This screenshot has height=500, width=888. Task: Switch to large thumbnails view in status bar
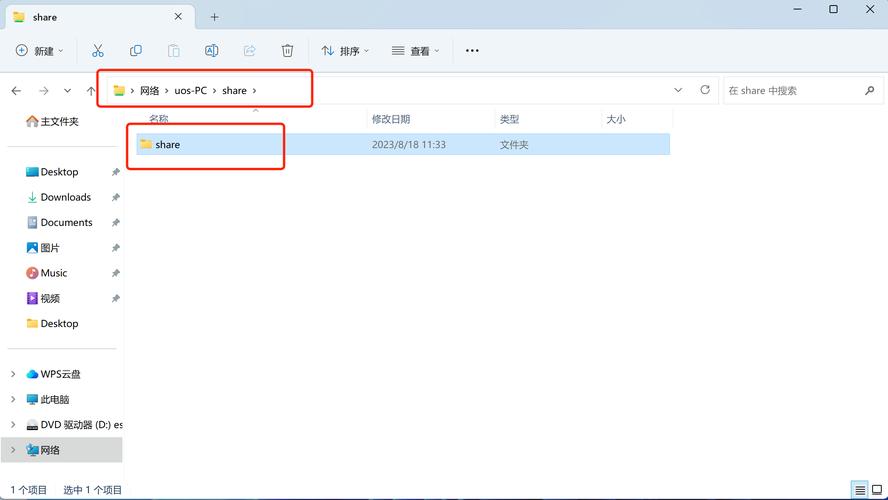(877, 490)
